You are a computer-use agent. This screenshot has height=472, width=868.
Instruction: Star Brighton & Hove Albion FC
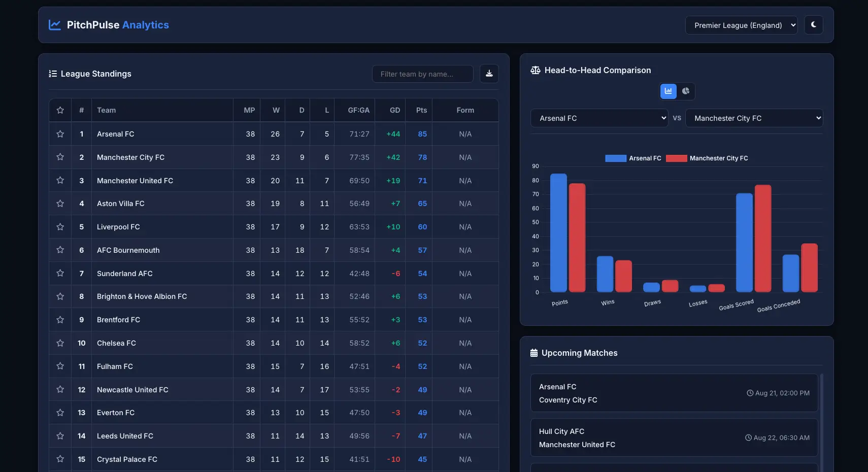60,296
